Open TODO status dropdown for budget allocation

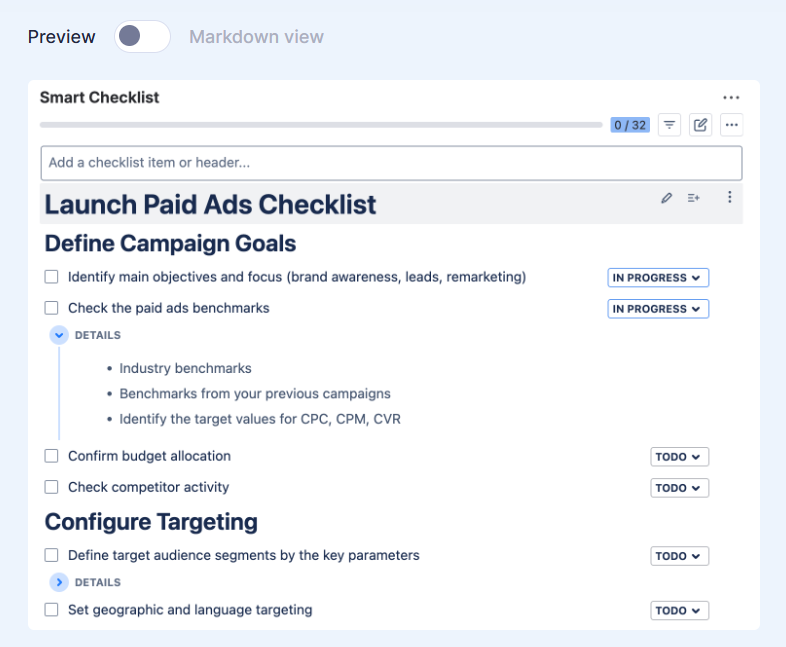tap(679, 457)
